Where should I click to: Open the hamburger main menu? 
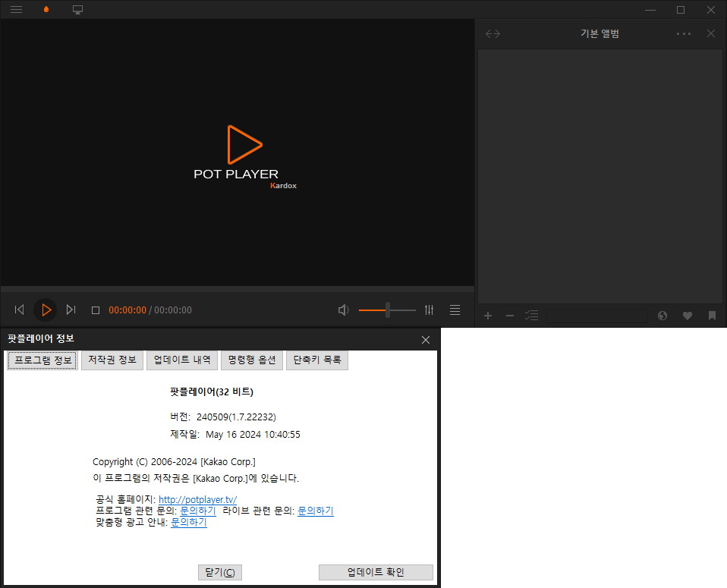(x=16, y=10)
